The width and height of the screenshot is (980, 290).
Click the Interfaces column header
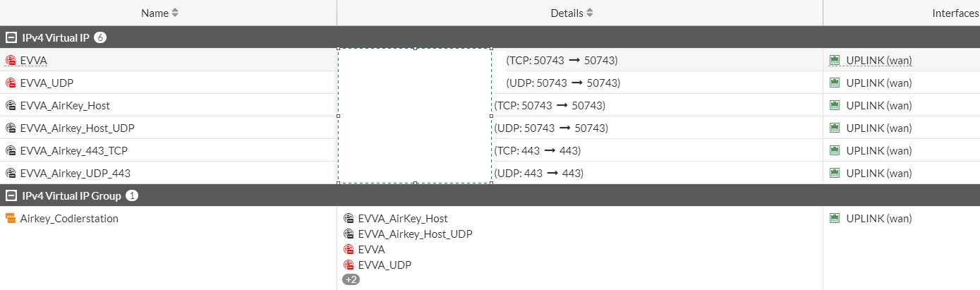955,13
